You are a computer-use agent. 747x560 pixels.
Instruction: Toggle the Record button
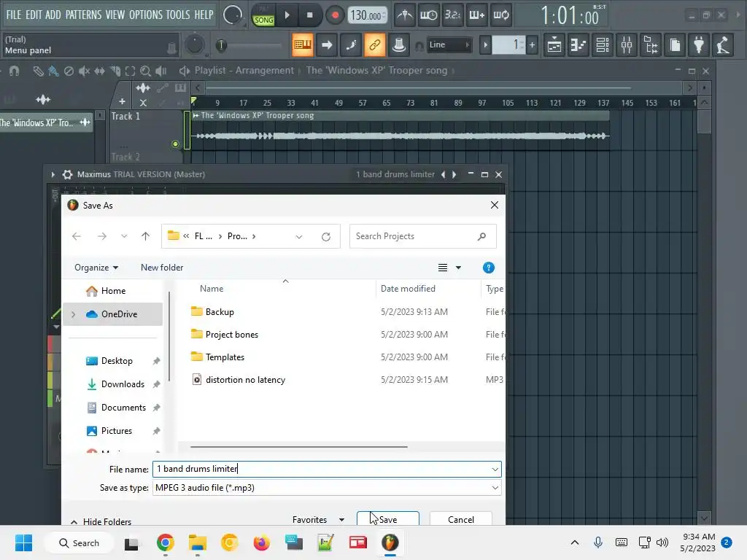335,15
